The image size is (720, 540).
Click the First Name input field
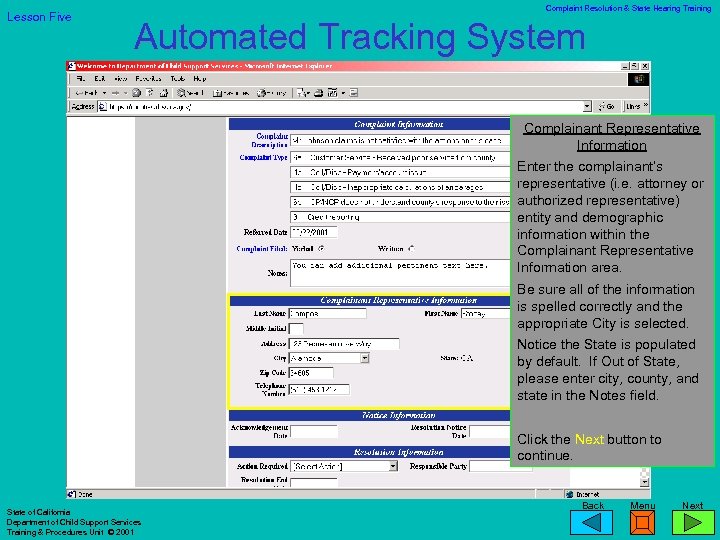[x=485, y=314]
